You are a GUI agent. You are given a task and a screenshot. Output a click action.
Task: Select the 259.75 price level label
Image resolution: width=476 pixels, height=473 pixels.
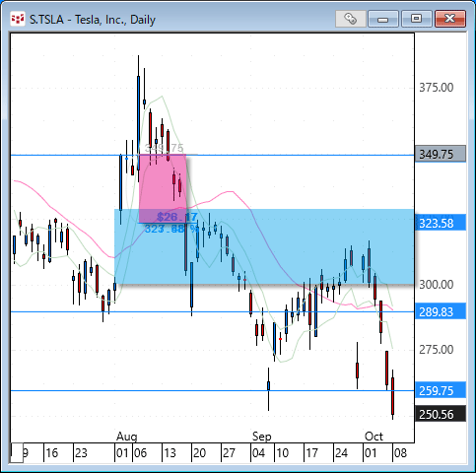(441, 390)
